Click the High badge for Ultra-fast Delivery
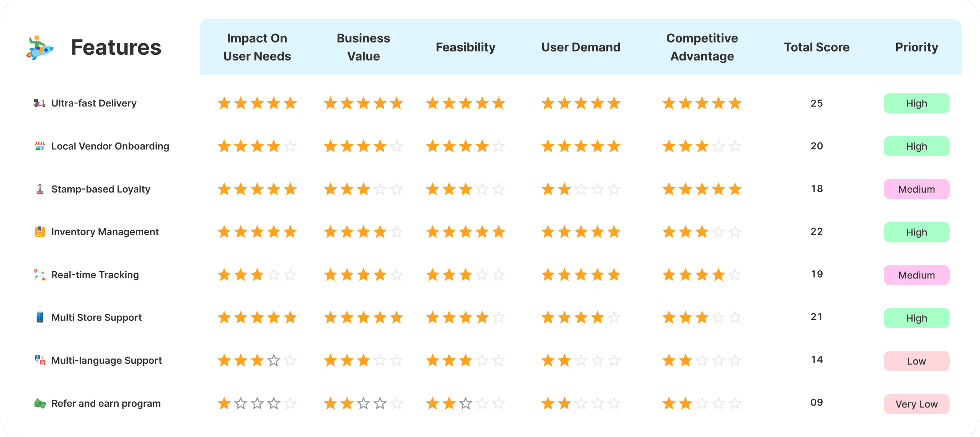The height and width of the screenshot is (437, 980). coord(916,103)
